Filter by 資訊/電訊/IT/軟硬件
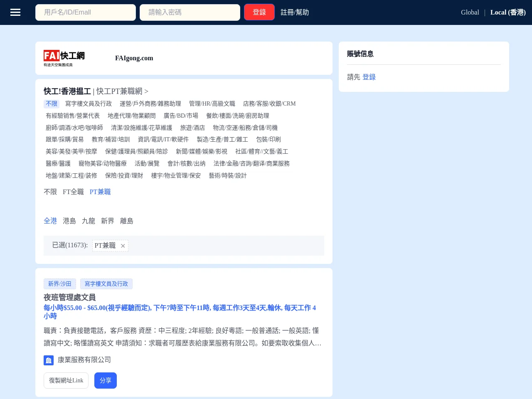 163,140
